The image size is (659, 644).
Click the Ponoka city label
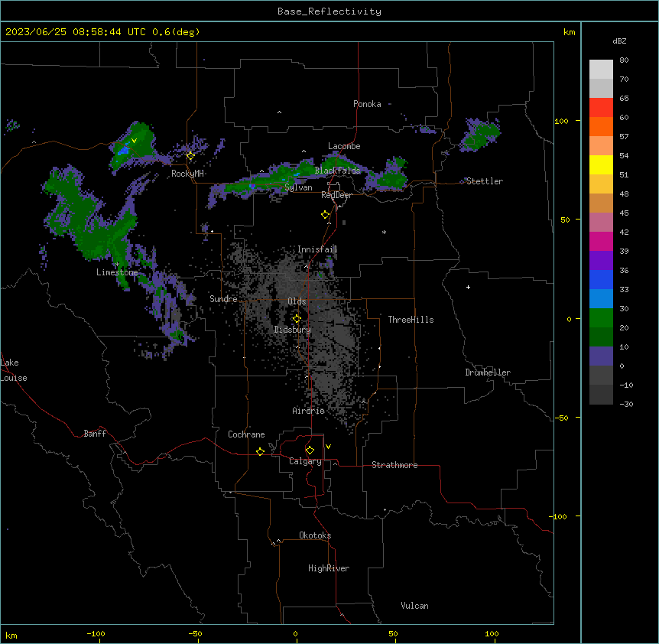[367, 104]
